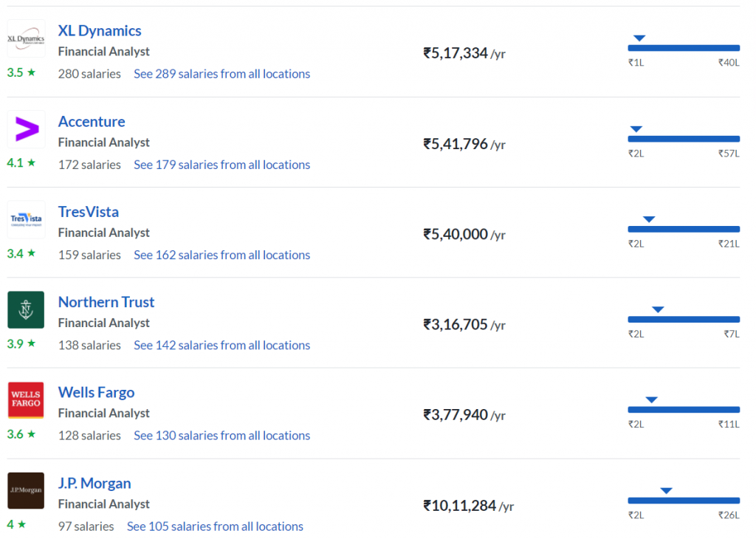The width and height of the screenshot is (756, 539).
Task: Select the Wells Fargo red logo
Action: [x=26, y=400]
